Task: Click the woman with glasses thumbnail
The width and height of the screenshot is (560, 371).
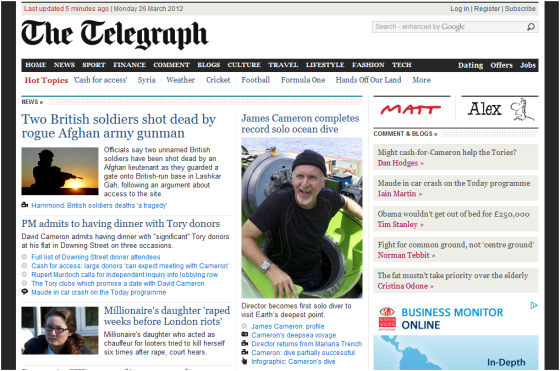Action: pyautogui.click(x=60, y=330)
